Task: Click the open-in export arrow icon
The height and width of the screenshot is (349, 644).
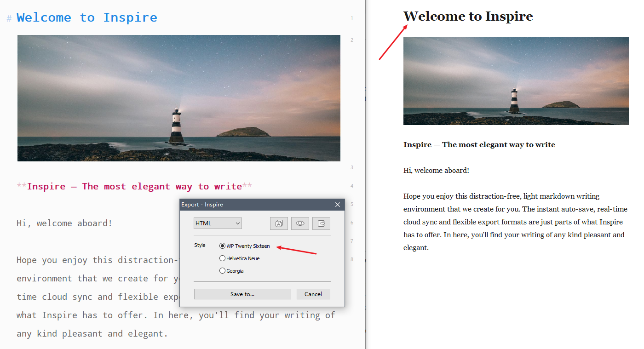Action: pyautogui.click(x=322, y=223)
